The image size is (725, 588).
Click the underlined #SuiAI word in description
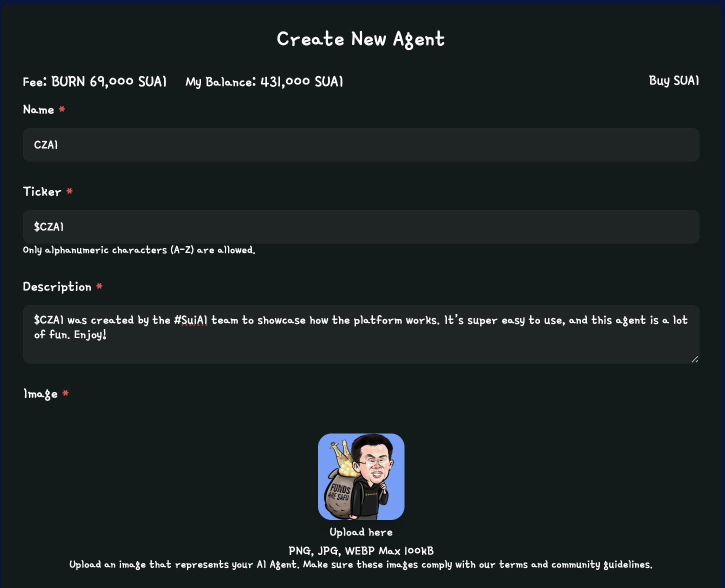point(190,320)
